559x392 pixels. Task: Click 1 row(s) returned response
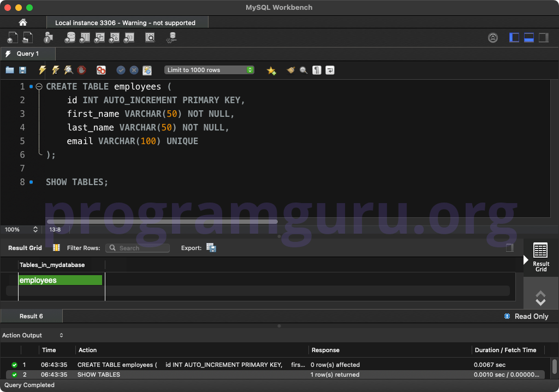(x=335, y=375)
